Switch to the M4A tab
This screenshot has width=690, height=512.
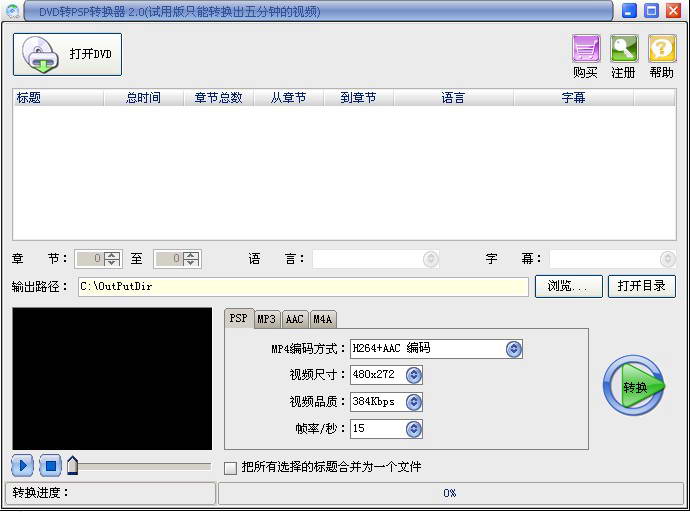click(x=323, y=319)
